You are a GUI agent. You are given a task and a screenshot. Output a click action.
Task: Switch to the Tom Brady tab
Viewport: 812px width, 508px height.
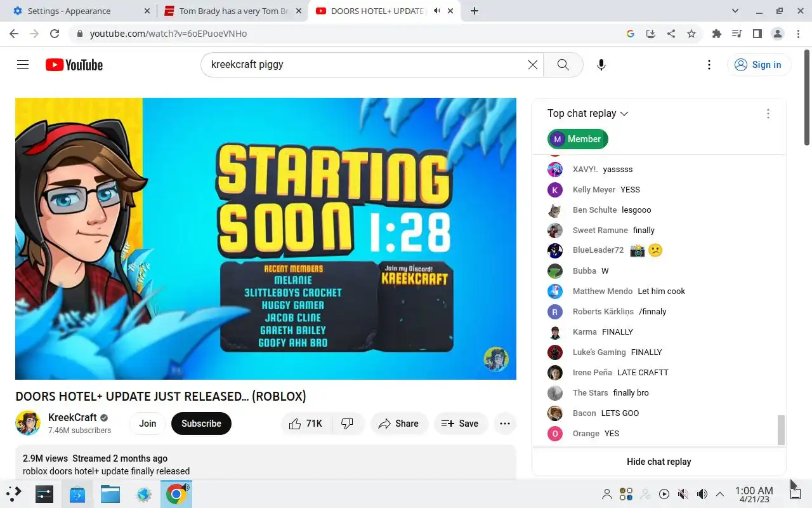[232, 11]
